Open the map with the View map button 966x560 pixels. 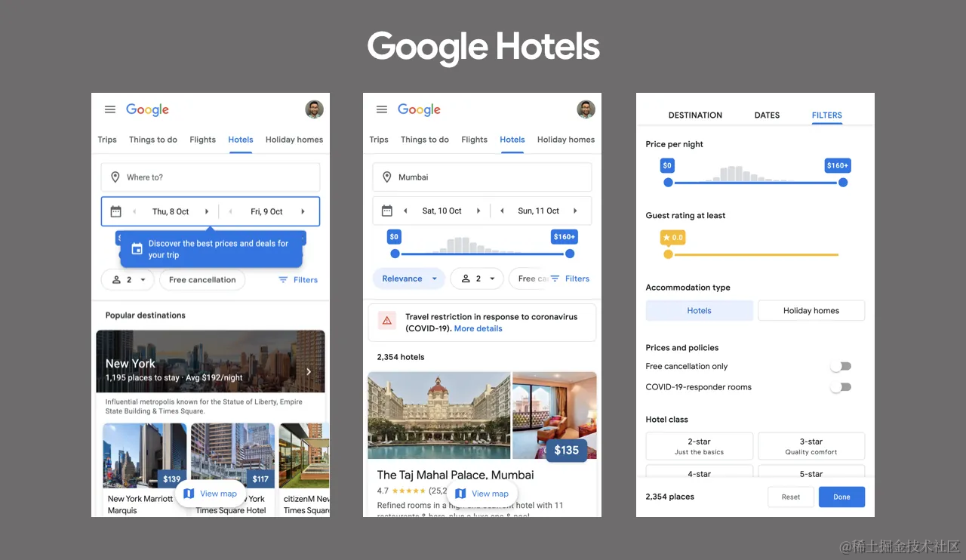click(211, 493)
